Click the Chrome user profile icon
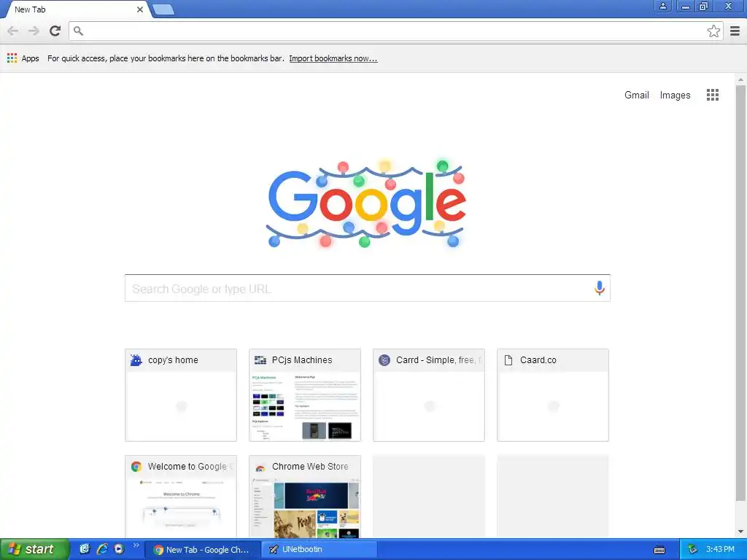The image size is (747, 560). [x=662, y=6]
